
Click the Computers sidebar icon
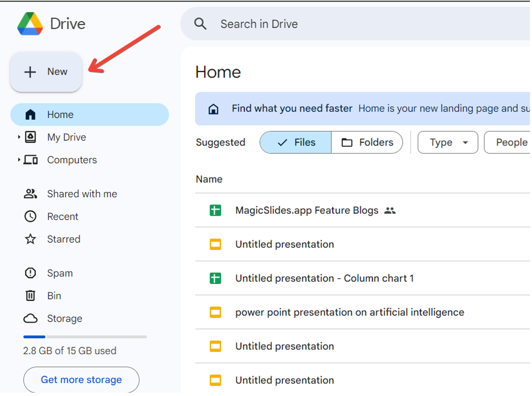coord(30,160)
